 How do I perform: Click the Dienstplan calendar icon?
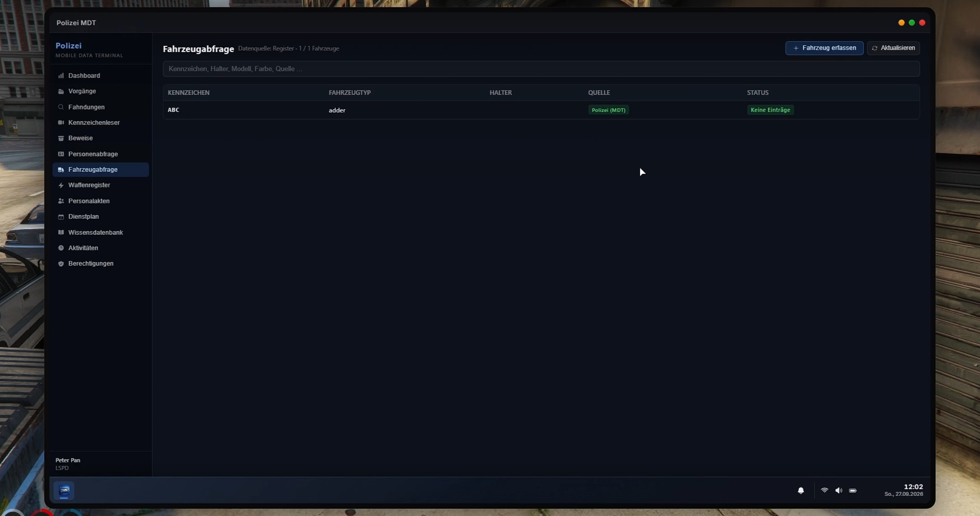coord(61,217)
